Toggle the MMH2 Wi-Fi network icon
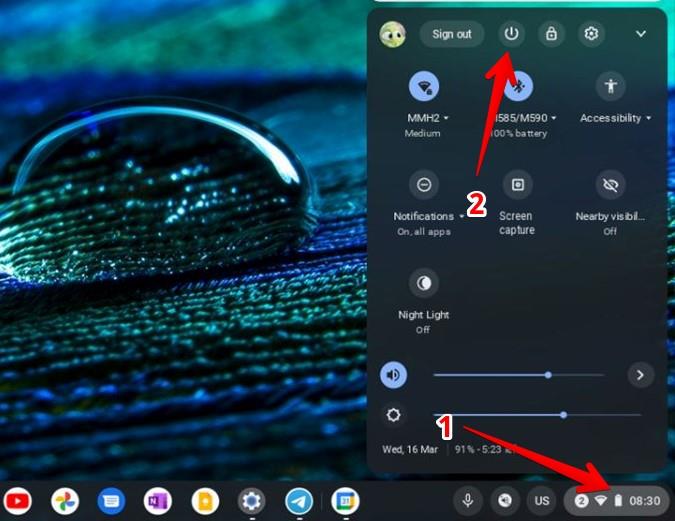This screenshot has width=675, height=521. (x=424, y=87)
